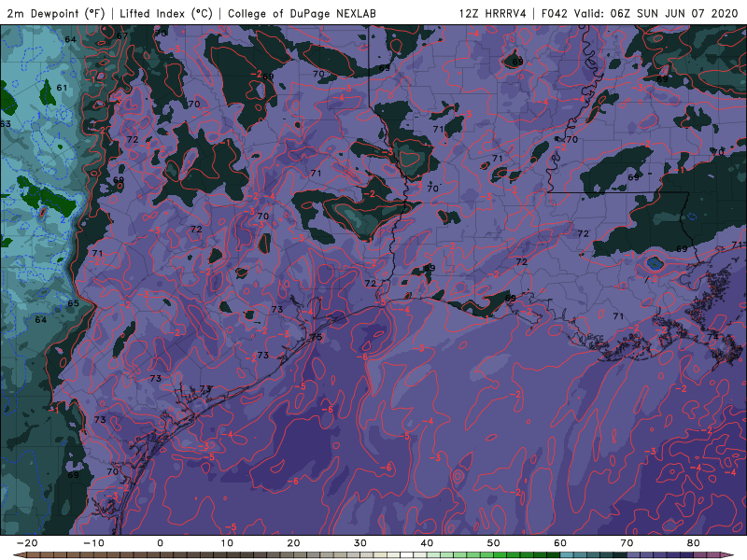Screen dimensions: 747x560
Task: Click the "30" label on color scale
Action: 360,543
